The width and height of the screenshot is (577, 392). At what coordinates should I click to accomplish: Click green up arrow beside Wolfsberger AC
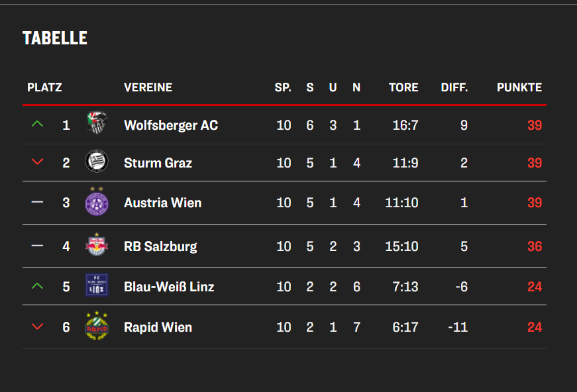point(38,124)
